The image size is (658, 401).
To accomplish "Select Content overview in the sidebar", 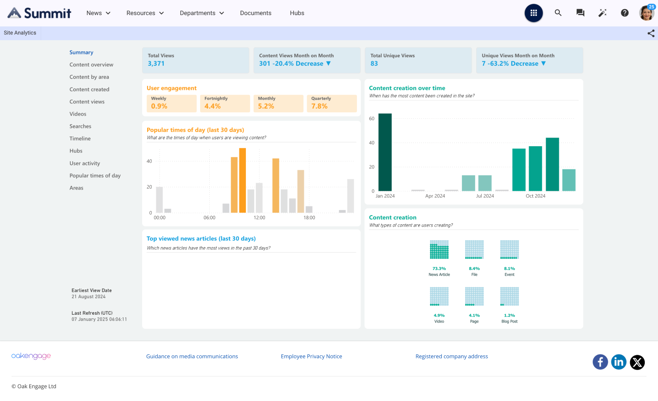I will point(91,65).
